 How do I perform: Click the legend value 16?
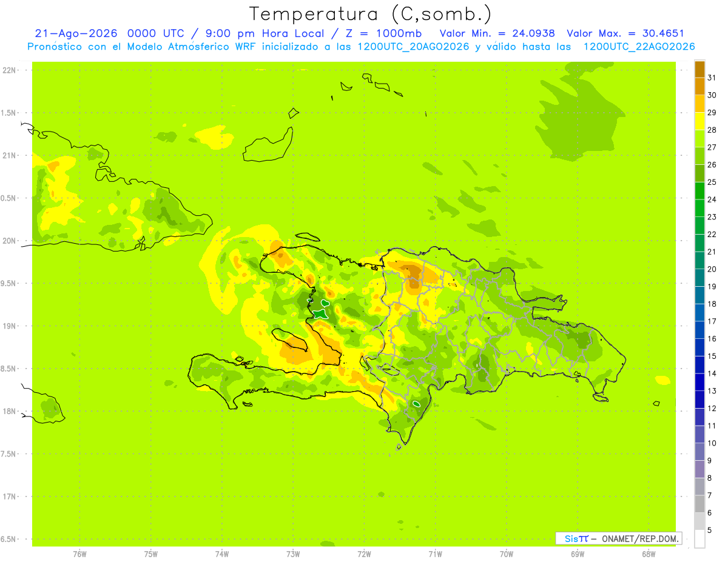pyautogui.click(x=712, y=339)
